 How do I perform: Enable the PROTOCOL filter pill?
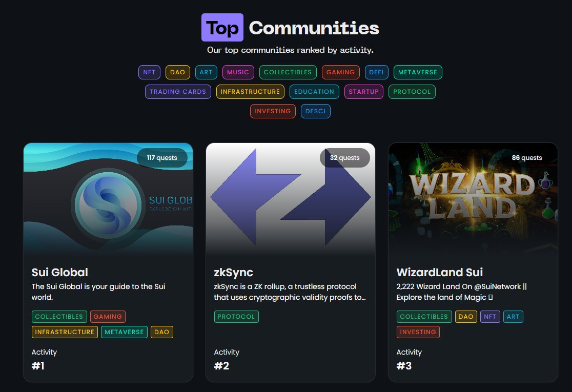412,92
